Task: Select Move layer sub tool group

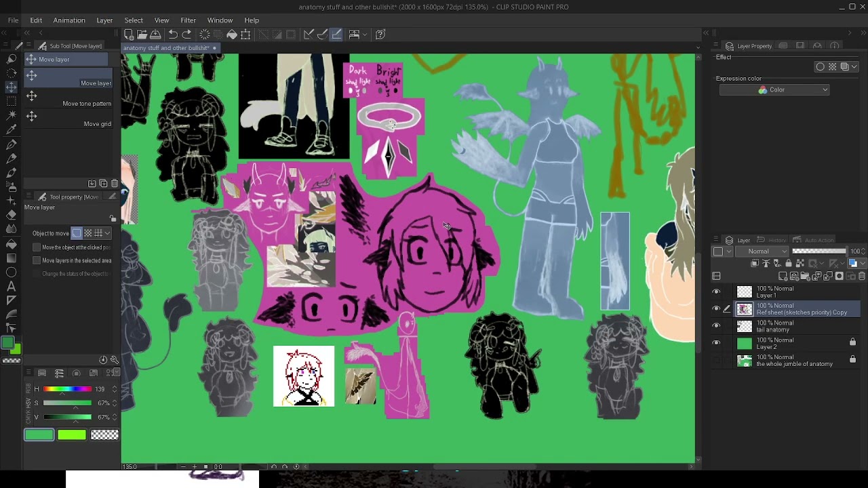Action: 66,59
